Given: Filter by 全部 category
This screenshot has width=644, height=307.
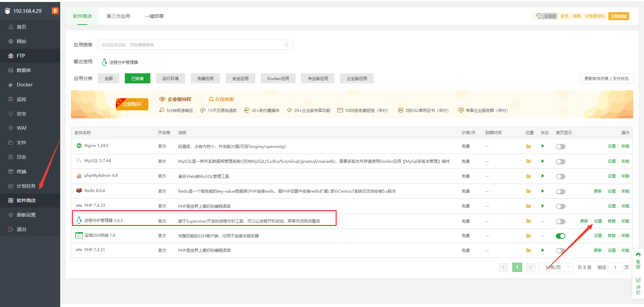Looking at the screenshot, I should (x=109, y=78).
